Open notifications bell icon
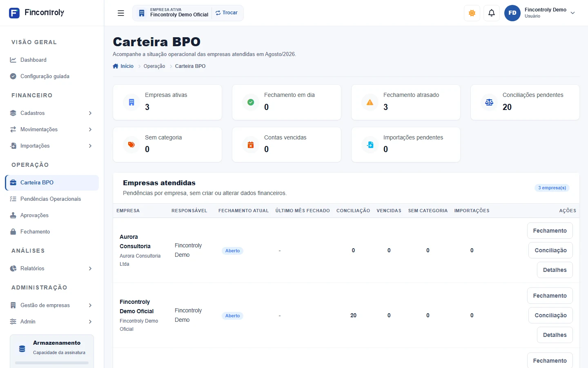588x368 pixels. tap(492, 13)
